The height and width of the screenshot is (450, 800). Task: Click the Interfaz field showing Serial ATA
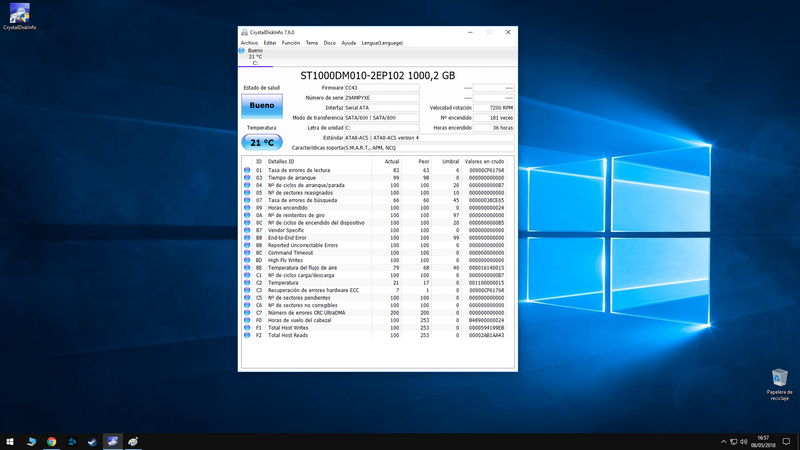382,108
